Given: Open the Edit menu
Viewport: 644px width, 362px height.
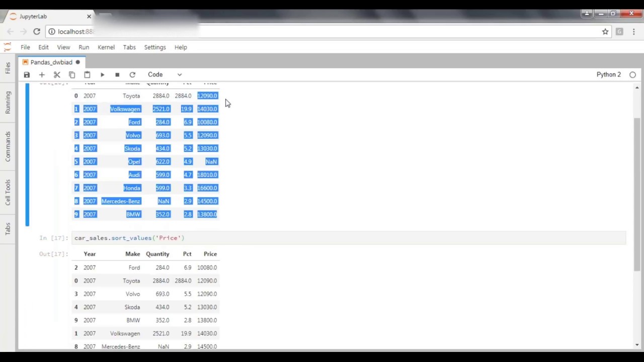Looking at the screenshot, I should (43, 47).
